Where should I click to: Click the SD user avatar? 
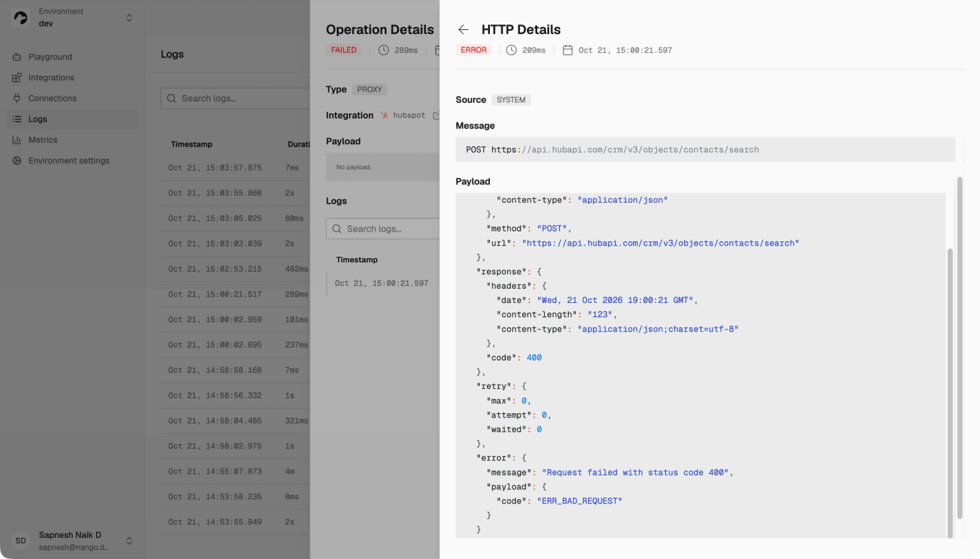click(x=20, y=541)
